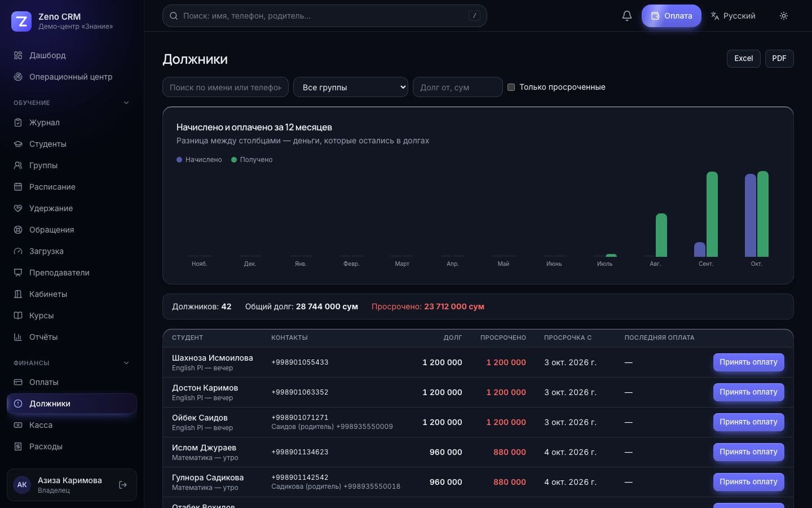Enable the Только просроченные checkbox
Image resolution: width=812 pixels, height=508 pixels.
point(511,87)
